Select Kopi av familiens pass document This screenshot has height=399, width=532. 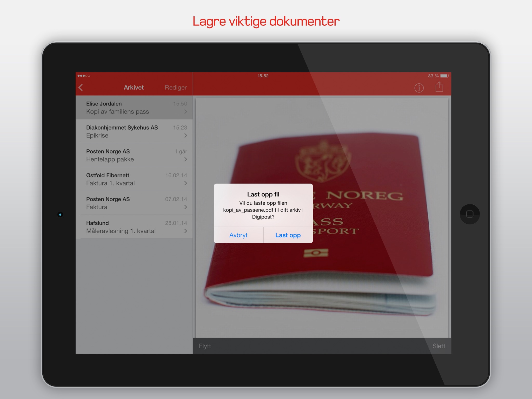tap(134, 107)
